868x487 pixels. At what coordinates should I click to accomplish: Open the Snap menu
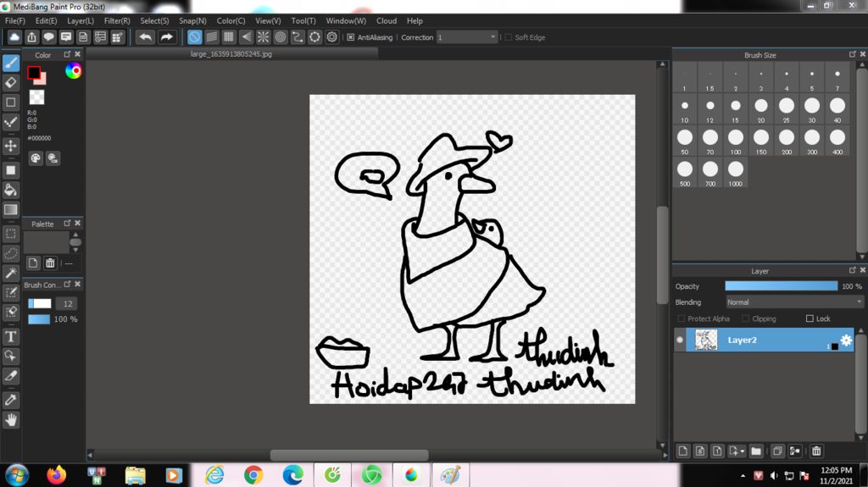pyautogui.click(x=192, y=20)
